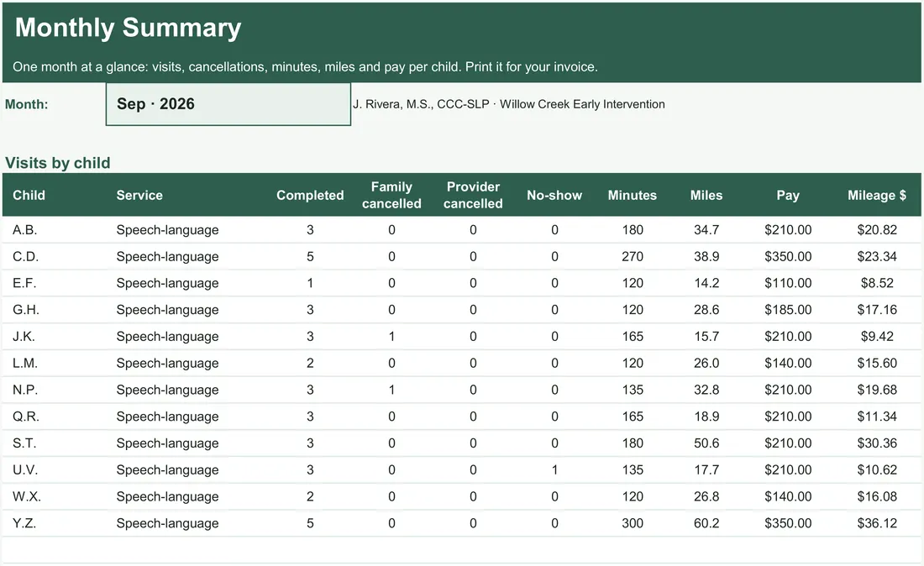Select child Q.R. cell
This screenshot has height=566, width=924.
click(26, 417)
